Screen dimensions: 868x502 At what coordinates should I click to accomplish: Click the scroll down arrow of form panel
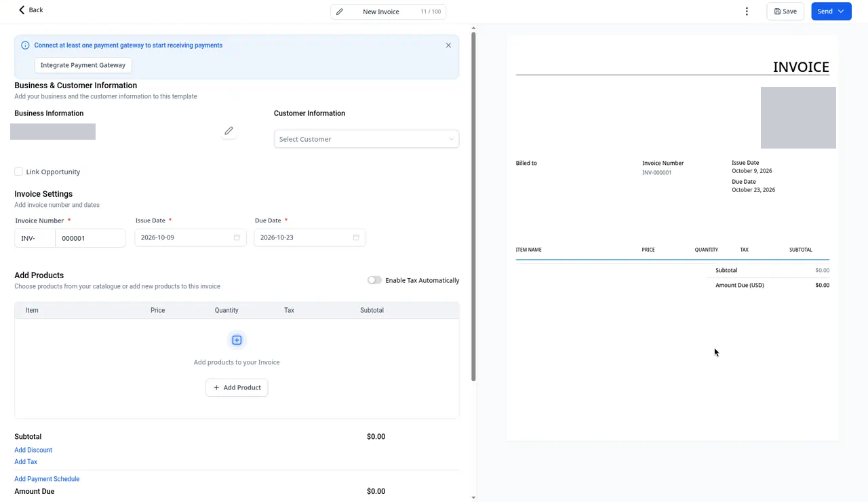(473, 497)
